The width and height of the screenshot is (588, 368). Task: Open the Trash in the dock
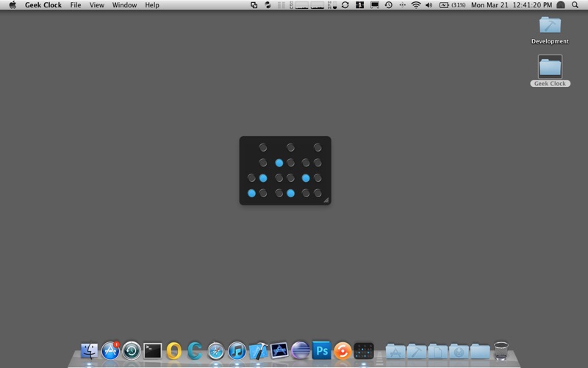[501, 351]
